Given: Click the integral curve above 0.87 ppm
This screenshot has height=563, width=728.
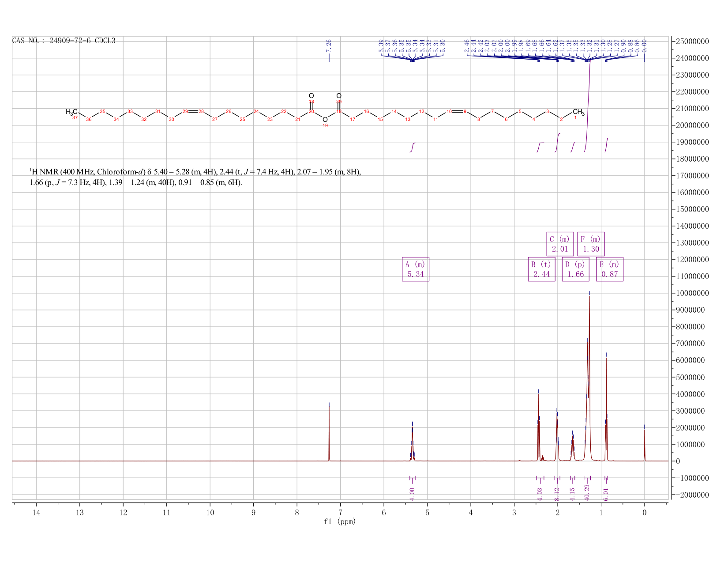Looking at the screenshot, I should point(606,145).
